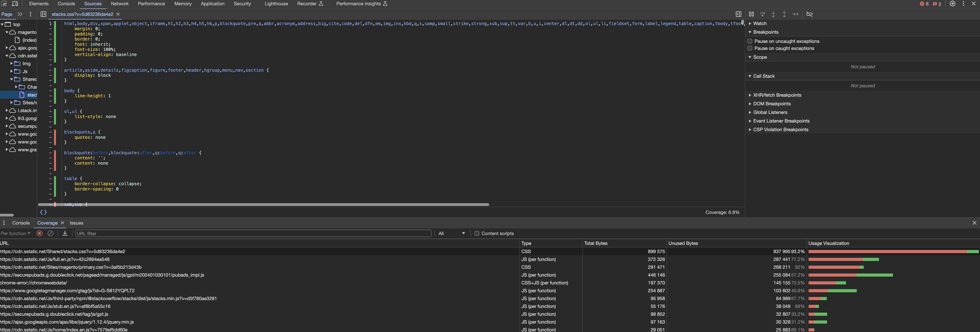Hide the debugger sidebar pane icon
This screenshot has width=980, height=332.
[738, 14]
